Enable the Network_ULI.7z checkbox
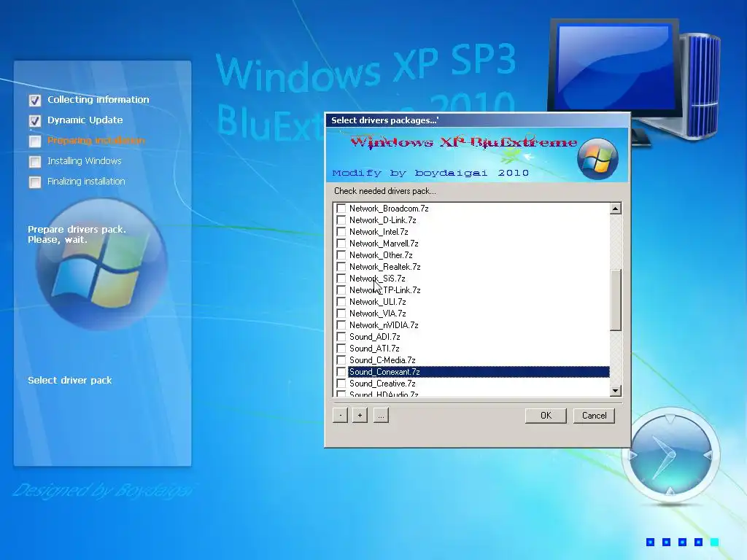Image resolution: width=747 pixels, height=560 pixels. (341, 302)
